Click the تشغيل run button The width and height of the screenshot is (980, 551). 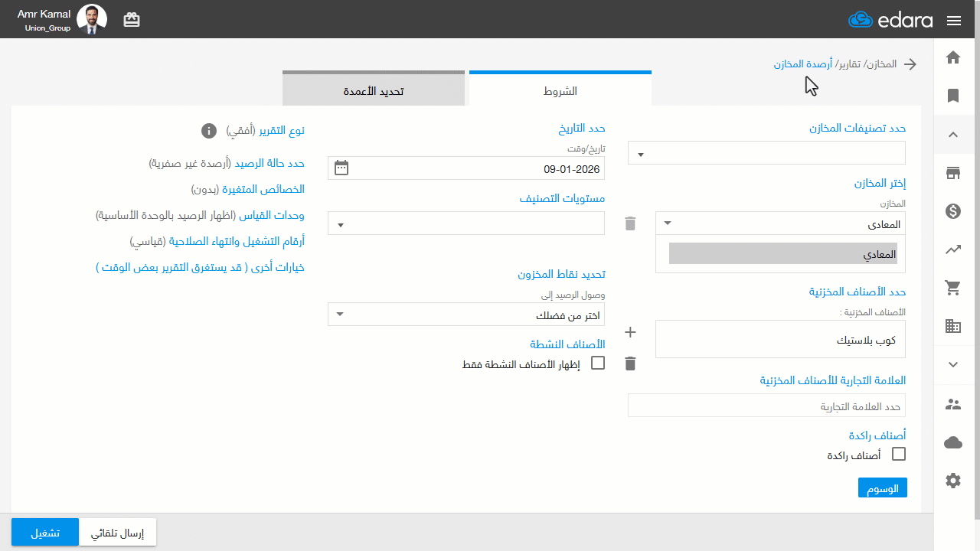(x=45, y=533)
